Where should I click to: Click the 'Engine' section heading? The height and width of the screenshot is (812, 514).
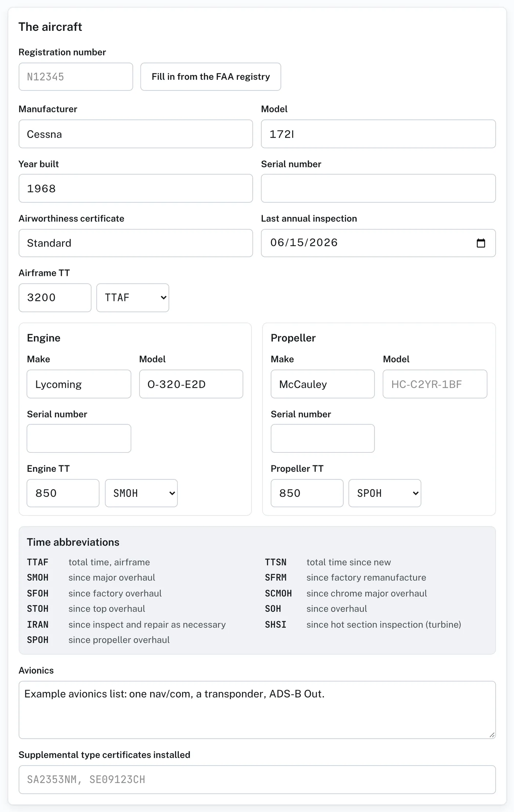44,338
